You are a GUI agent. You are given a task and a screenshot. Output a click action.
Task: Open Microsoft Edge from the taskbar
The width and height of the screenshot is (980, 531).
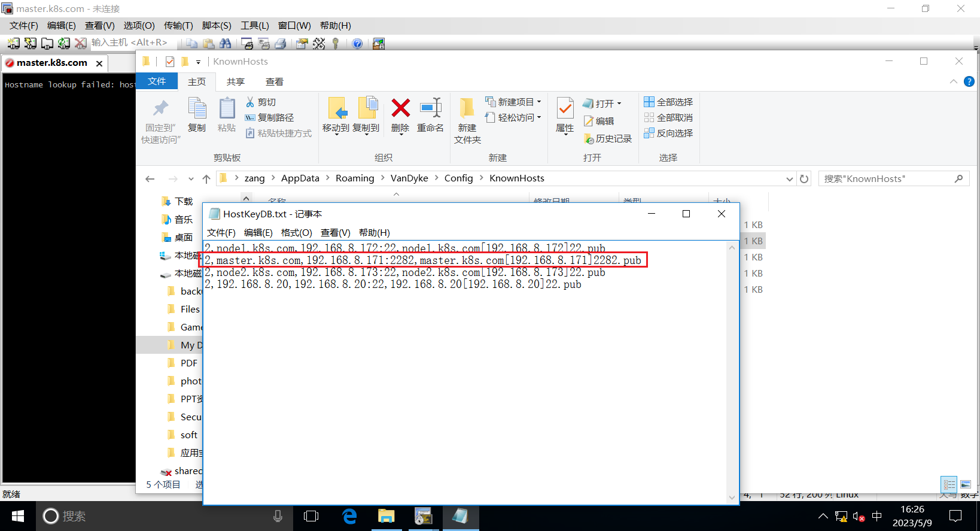click(349, 516)
